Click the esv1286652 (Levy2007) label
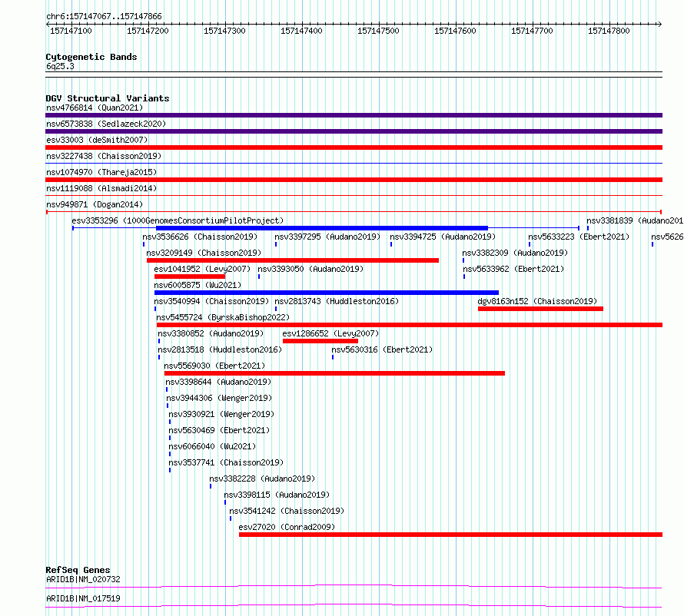684x616 pixels. (x=330, y=333)
